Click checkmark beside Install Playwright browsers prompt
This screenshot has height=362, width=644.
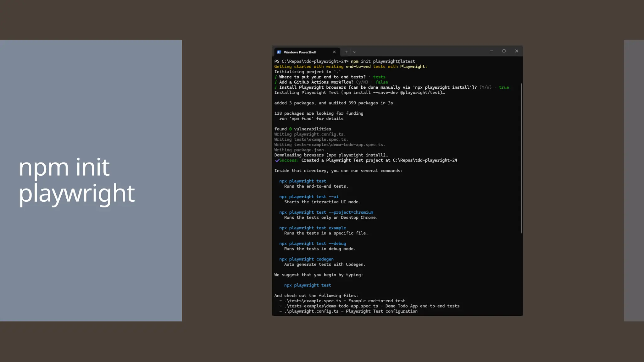coord(276,88)
